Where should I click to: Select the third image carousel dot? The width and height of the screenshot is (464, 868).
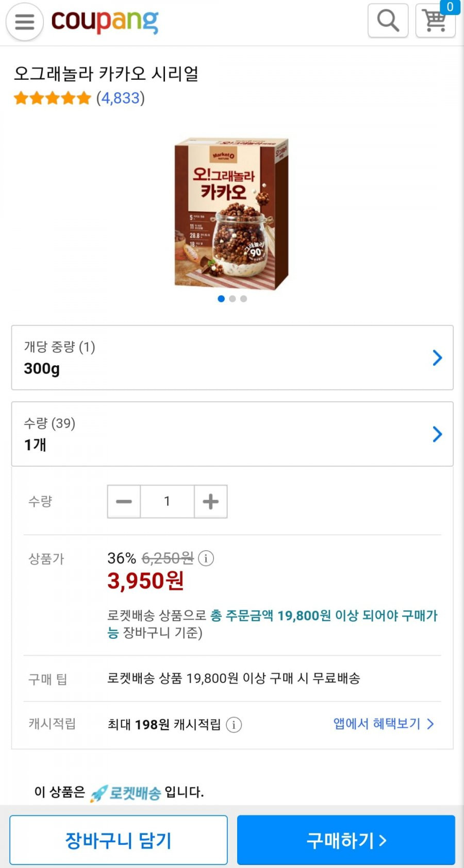point(243,299)
